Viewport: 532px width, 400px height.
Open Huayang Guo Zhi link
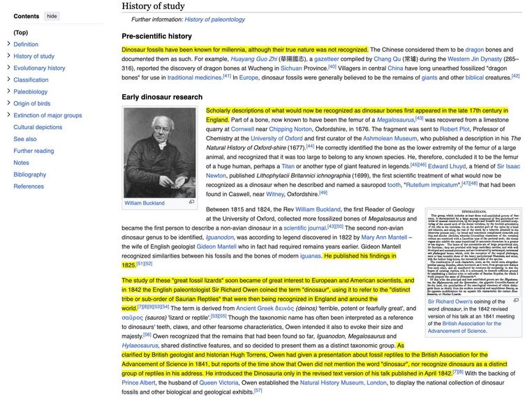254,59
